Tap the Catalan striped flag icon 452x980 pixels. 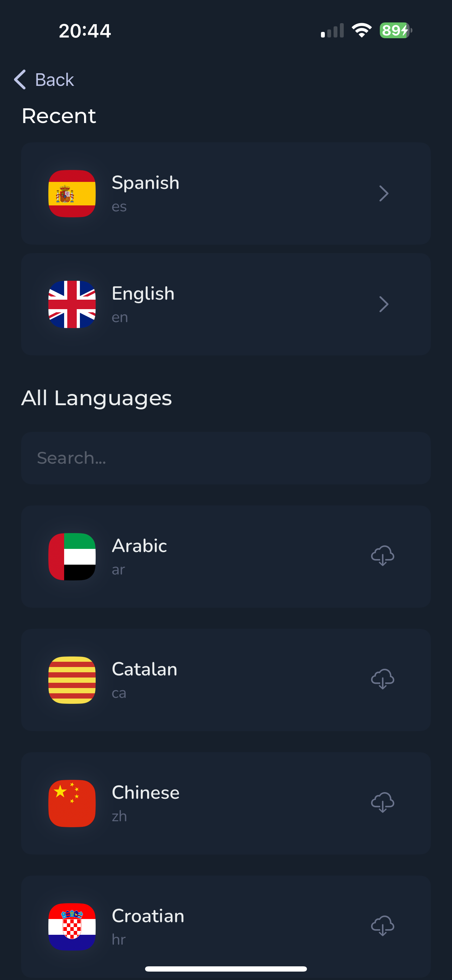[72, 680]
